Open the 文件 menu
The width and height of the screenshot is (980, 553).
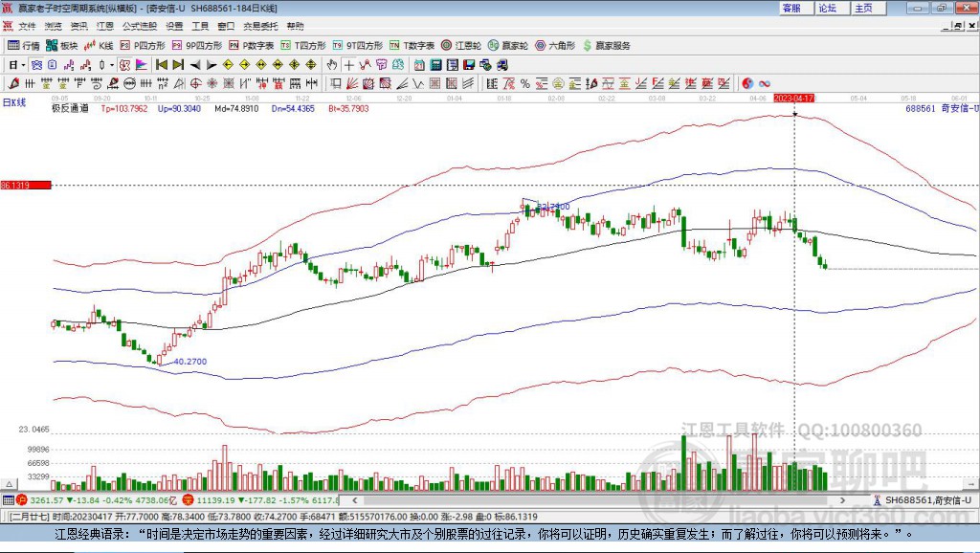(x=27, y=26)
